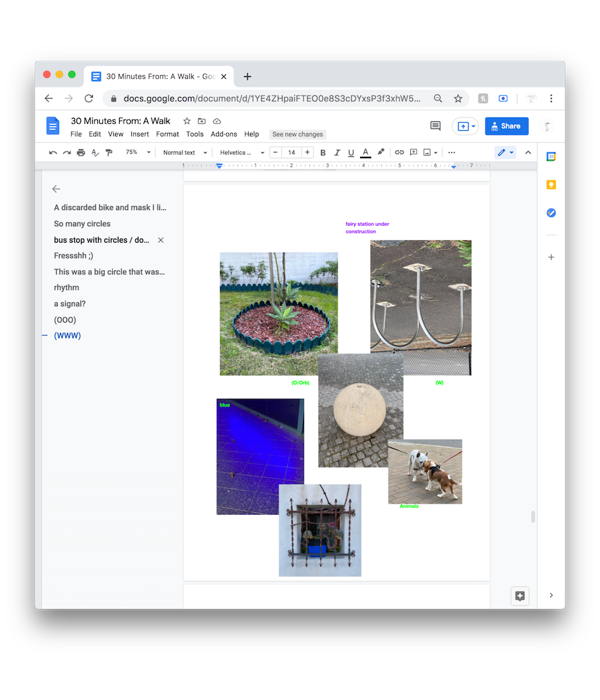Toggle bold formatting
This screenshot has width=600, height=700.
pyautogui.click(x=323, y=152)
